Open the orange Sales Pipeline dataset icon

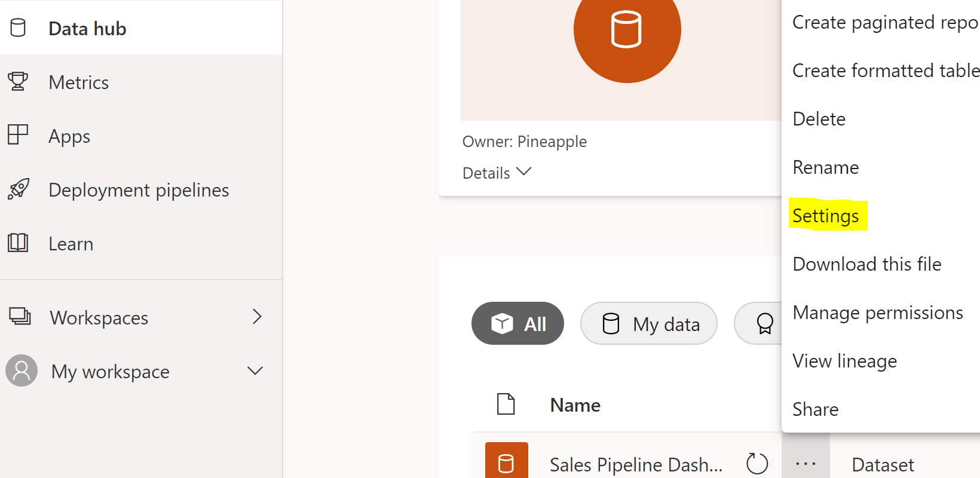tap(506, 462)
